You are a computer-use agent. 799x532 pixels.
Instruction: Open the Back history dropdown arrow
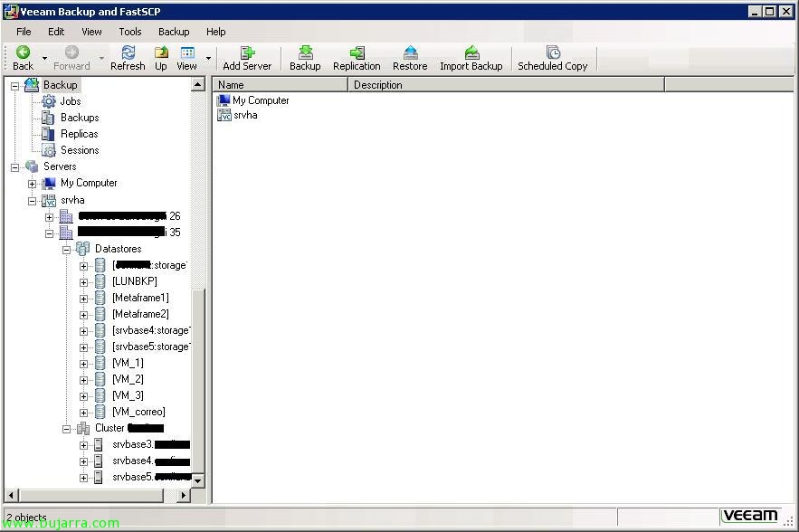pos(45,58)
